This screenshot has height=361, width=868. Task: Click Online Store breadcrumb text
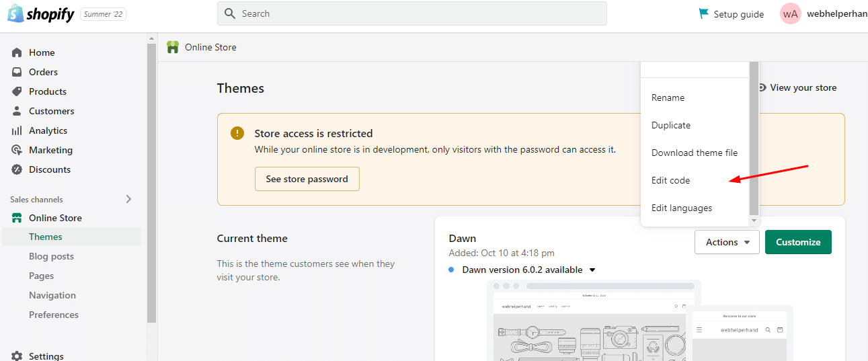tap(210, 47)
